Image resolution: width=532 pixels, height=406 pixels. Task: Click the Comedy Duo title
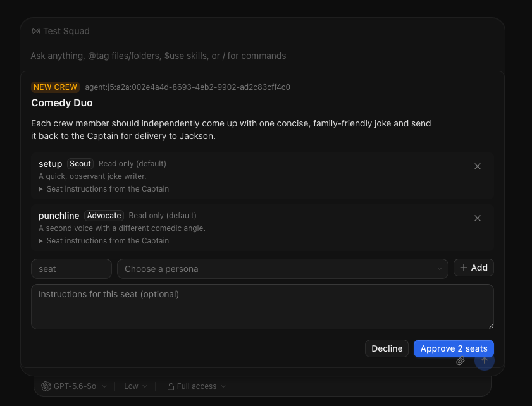(x=62, y=103)
